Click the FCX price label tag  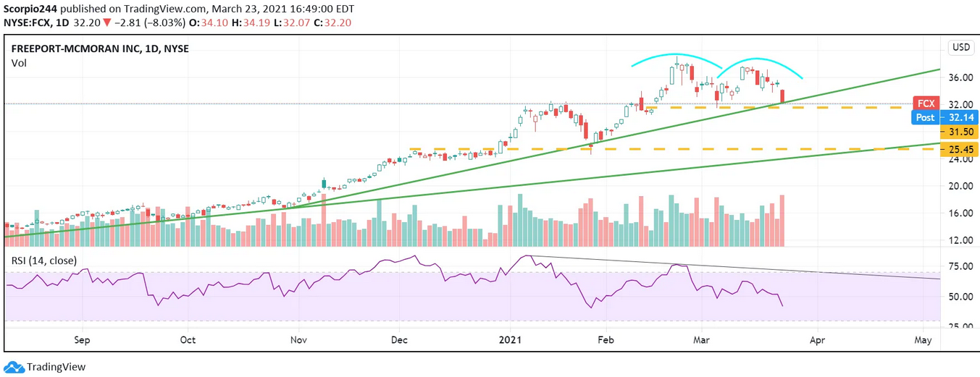coord(925,103)
